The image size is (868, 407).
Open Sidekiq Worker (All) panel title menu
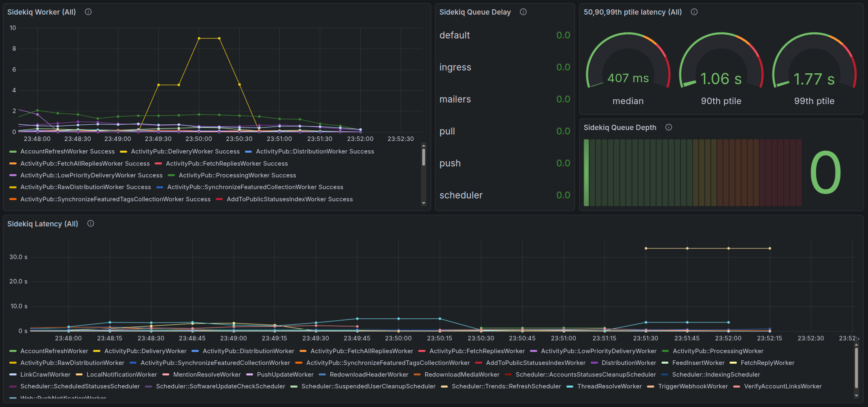pos(41,12)
